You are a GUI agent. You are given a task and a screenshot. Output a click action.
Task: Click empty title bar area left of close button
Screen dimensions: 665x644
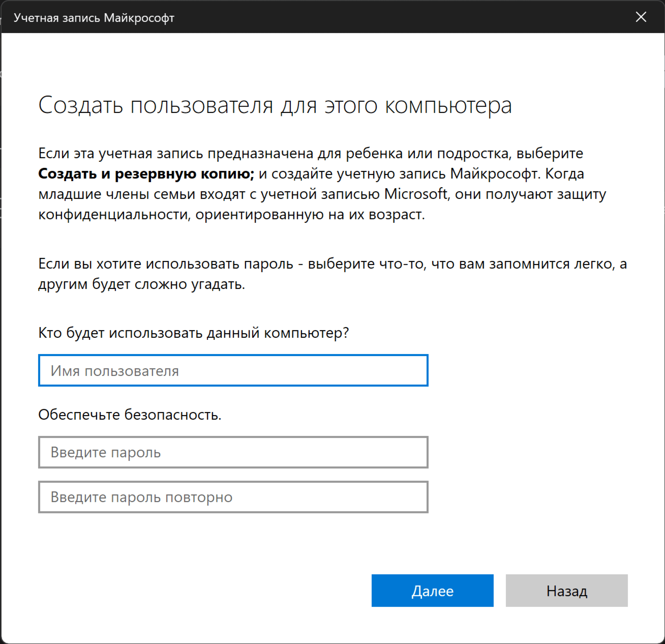(x=407, y=17)
